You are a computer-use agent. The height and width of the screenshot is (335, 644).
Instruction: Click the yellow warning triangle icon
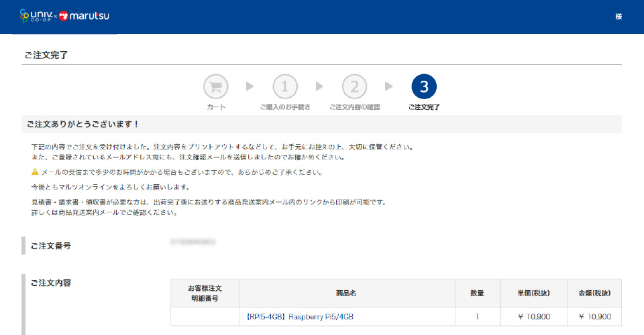click(x=35, y=172)
